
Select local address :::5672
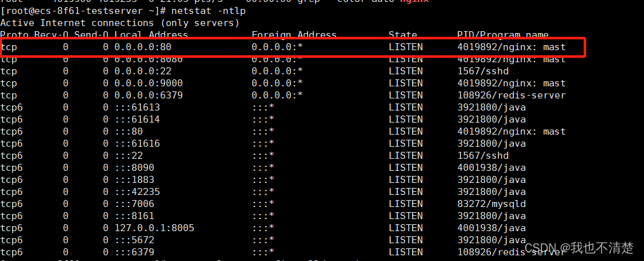coord(134,239)
